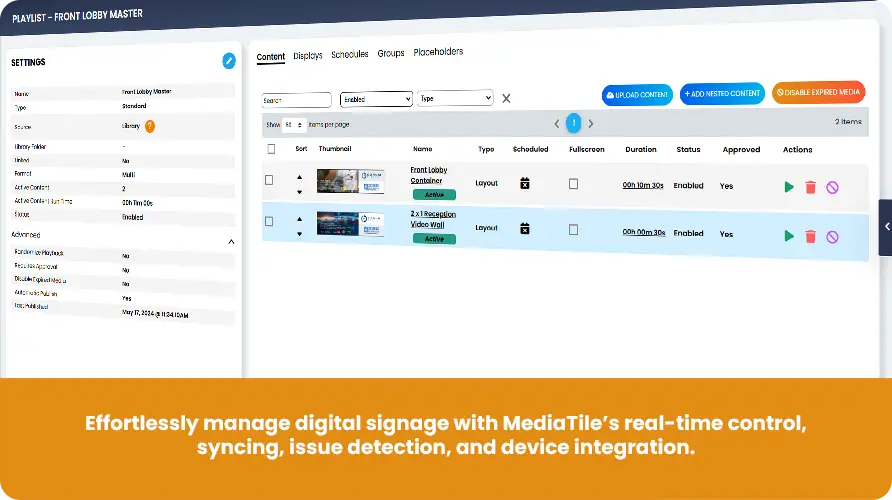This screenshot has width=892, height=500.
Task: Go to the next page arrow
Action: pos(591,123)
